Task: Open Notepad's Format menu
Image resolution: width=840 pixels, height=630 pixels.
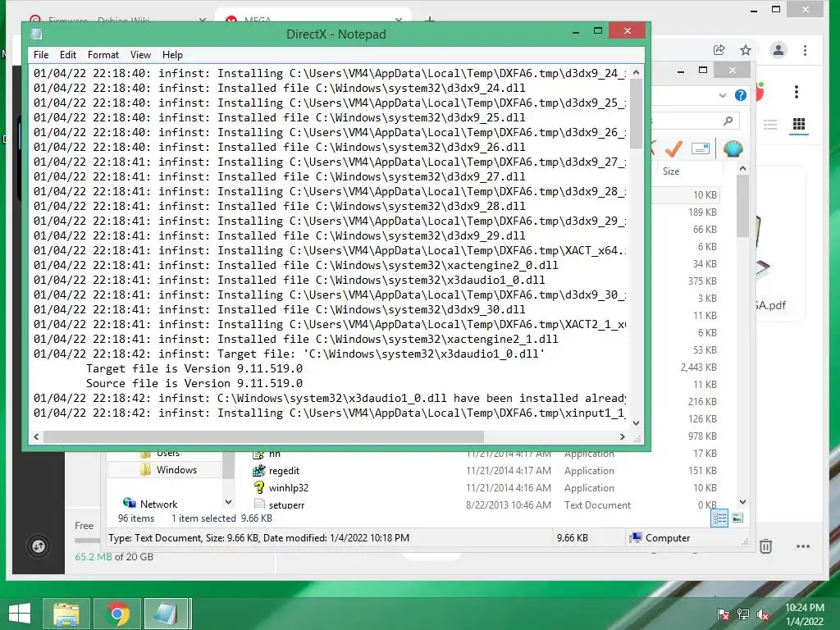Action: 103,55
